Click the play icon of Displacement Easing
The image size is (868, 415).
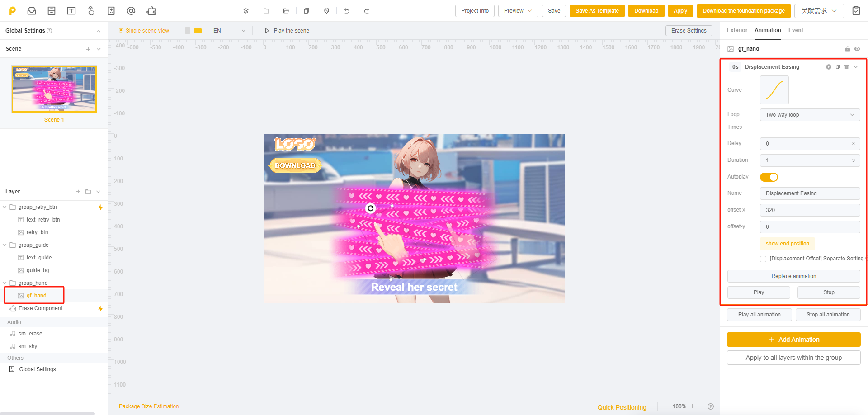[x=829, y=67]
